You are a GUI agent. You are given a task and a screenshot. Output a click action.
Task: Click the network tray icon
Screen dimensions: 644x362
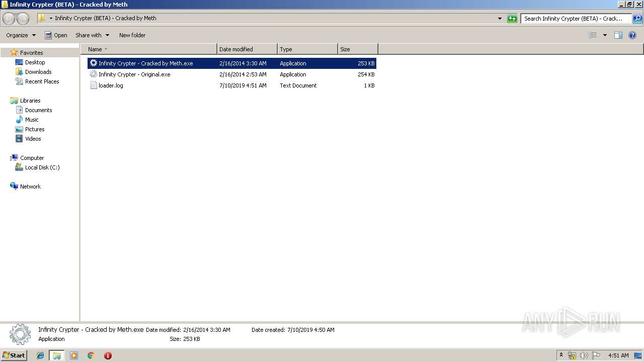(x=572, y=355)
